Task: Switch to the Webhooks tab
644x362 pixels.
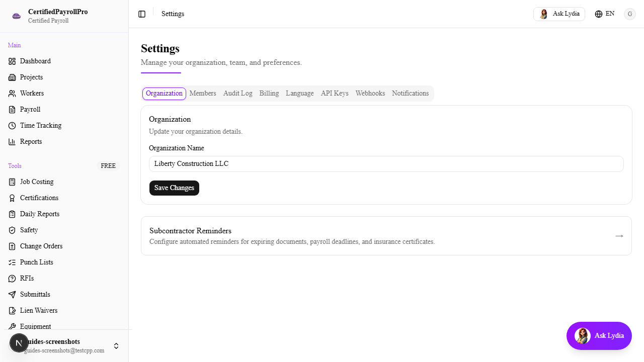Action: point(370,93)
